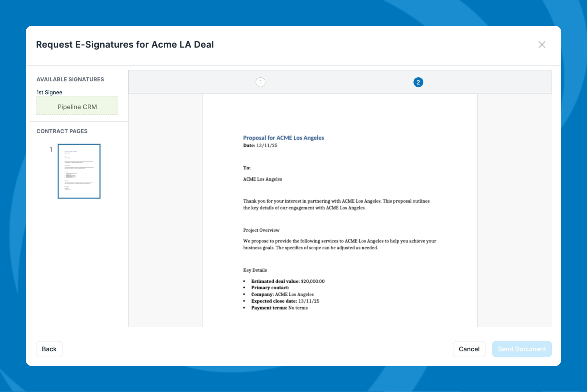Click the Available Signatures section header

[70, 79]
